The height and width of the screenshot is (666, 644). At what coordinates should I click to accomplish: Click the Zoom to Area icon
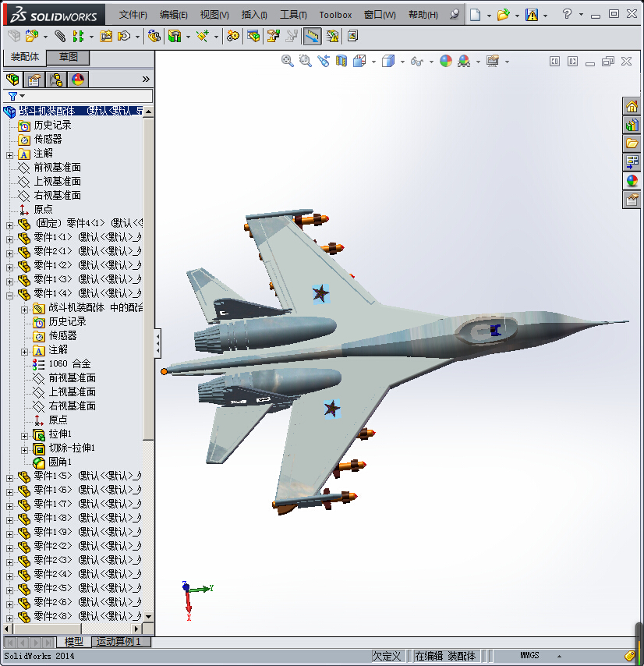point(305,61)
